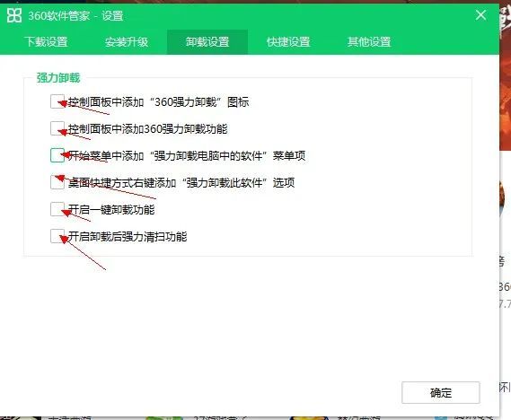Viewport: 511px width, 420px height.
Task: Select the 卸载设置 tab
Action: [207, 42]
